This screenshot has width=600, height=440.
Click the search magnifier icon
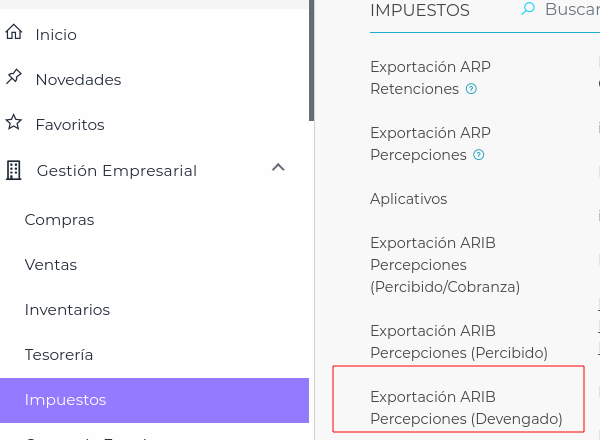point(528,10)
